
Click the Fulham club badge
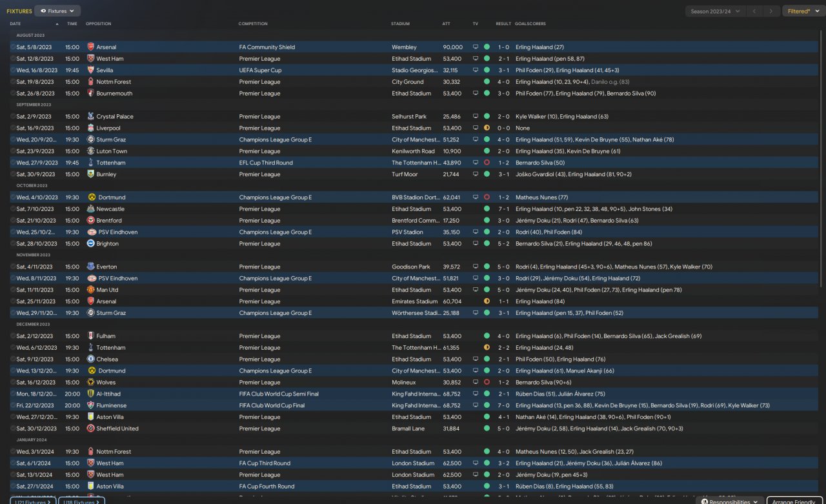90,336
